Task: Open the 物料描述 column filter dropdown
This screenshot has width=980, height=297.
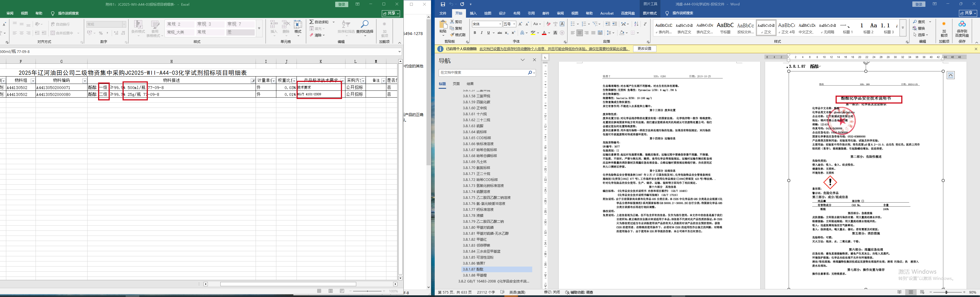Action: [x=253, y=81]
